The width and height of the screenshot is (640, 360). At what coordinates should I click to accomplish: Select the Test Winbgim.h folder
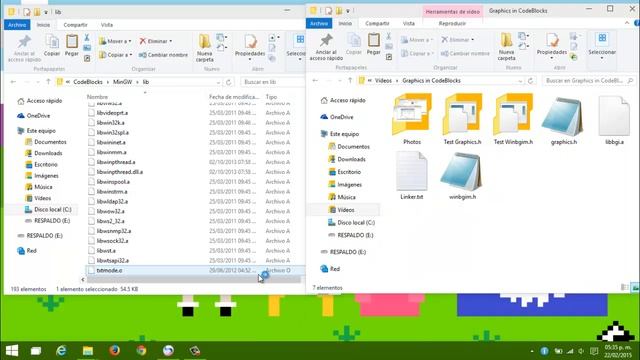(513, 119)
